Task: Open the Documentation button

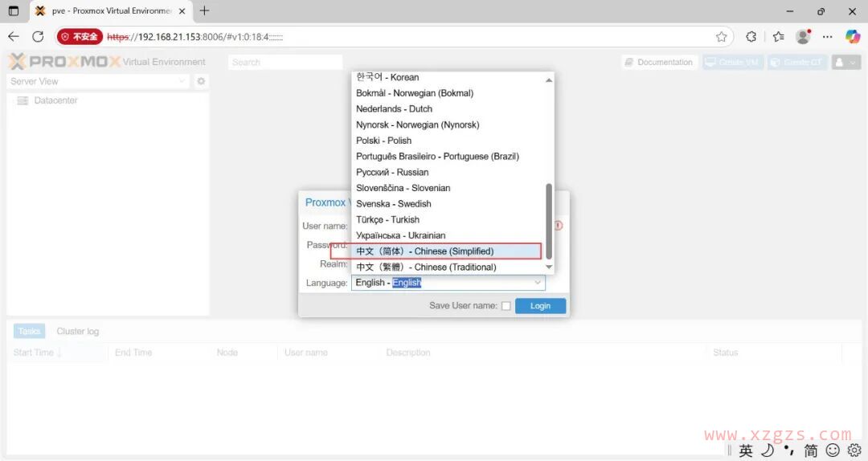Action: (658, 62)
